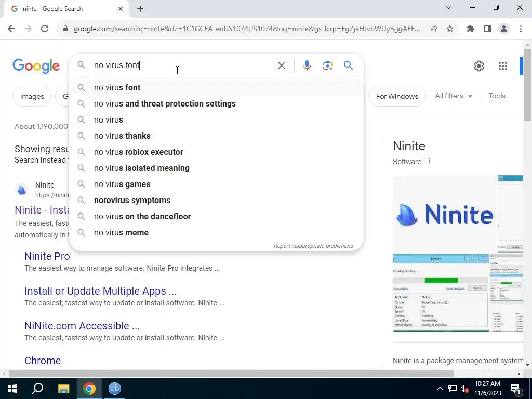Viewport: 532px width, 399px height.
Task: Click muted volume icon in tray
Action: [x=464, y=389]
